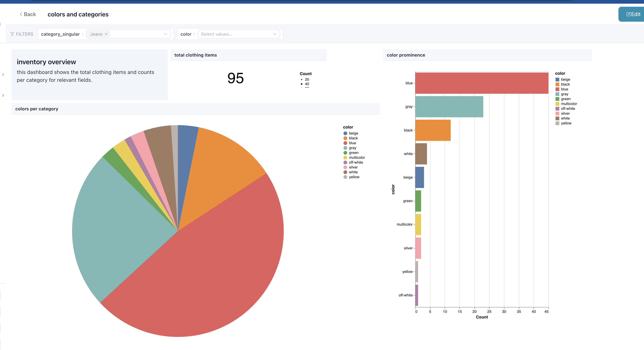Viewport: 644px width, 350px height.
Task: Click the off-white bar in color prominence
Action: [417, 295]
